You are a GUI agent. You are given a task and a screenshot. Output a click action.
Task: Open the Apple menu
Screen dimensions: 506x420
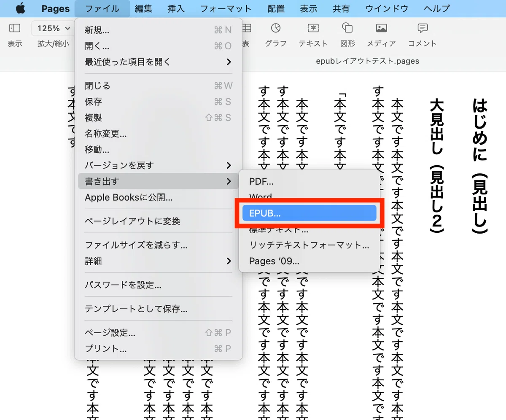tap(20, 8)
